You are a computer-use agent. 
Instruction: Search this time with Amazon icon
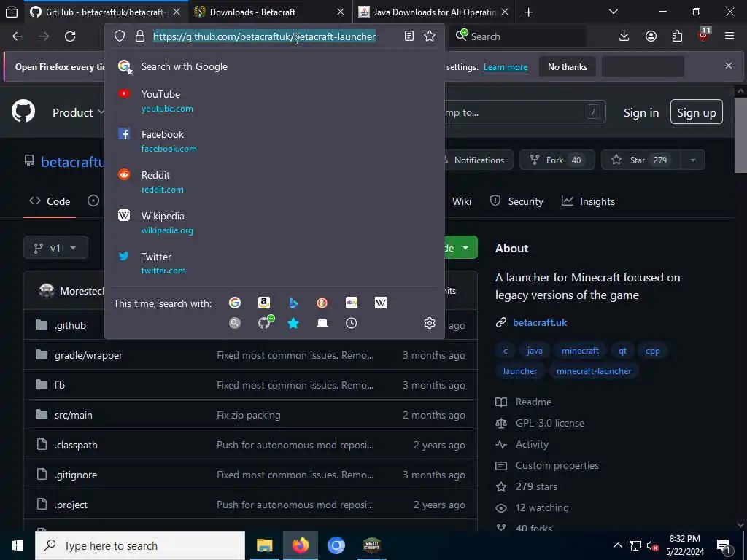tap(264, 303)
